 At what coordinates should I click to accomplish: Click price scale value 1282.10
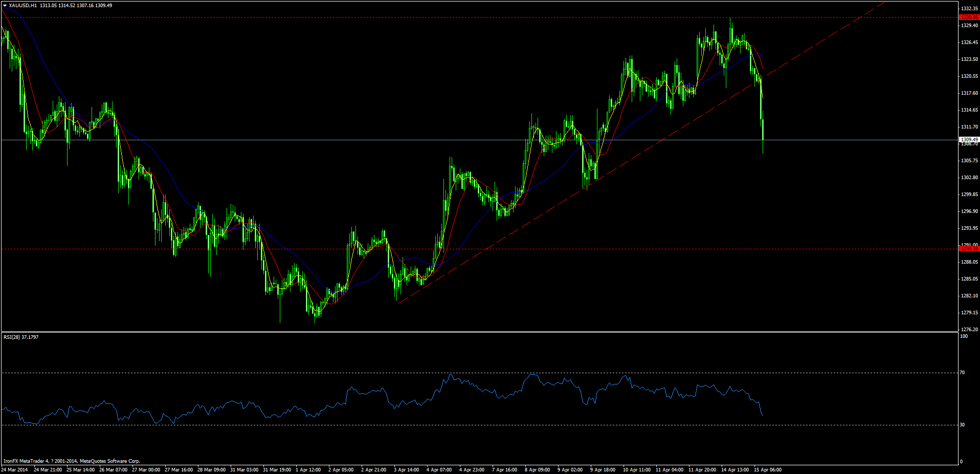[x=969, y=296]
